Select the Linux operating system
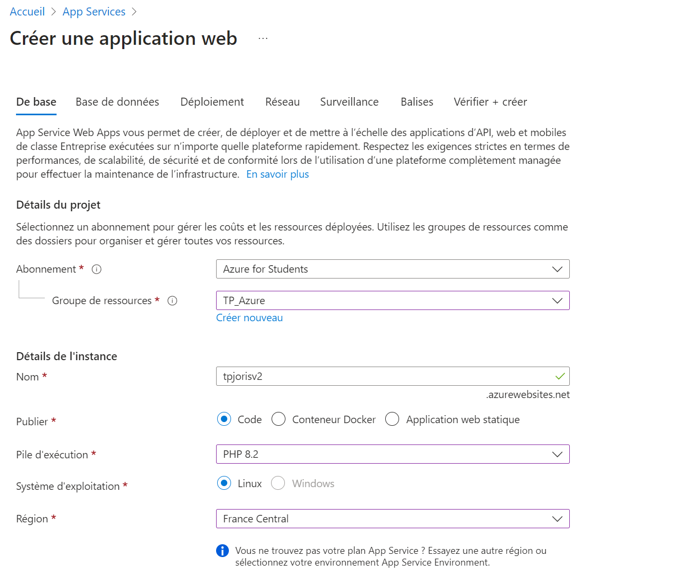This screenshot has height=588, width=700. (224, 483)
